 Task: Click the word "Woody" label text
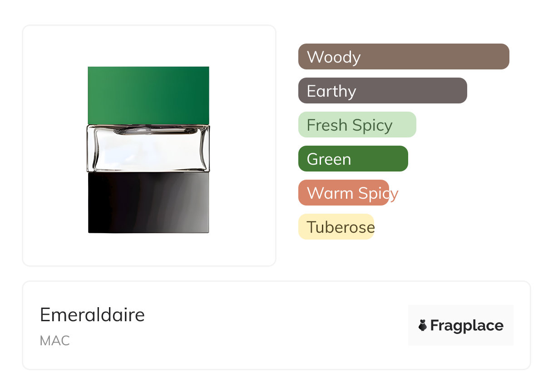(334, 57)
